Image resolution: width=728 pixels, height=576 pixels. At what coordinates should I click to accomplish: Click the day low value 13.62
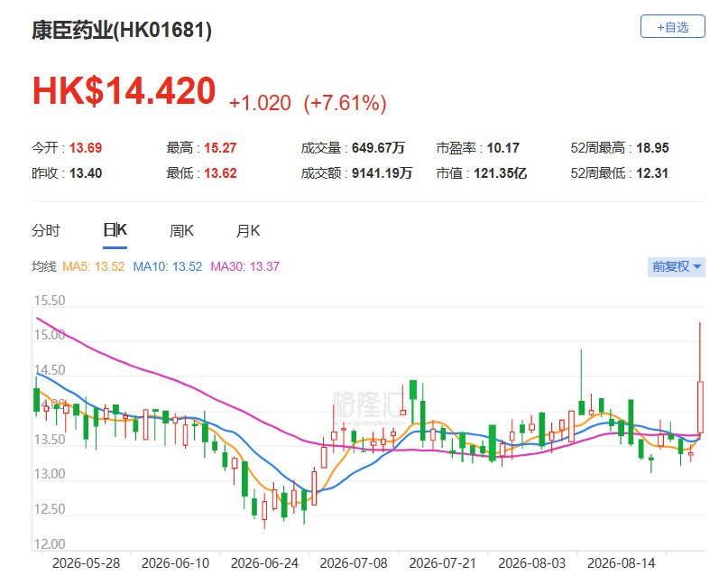click(220, 173)
